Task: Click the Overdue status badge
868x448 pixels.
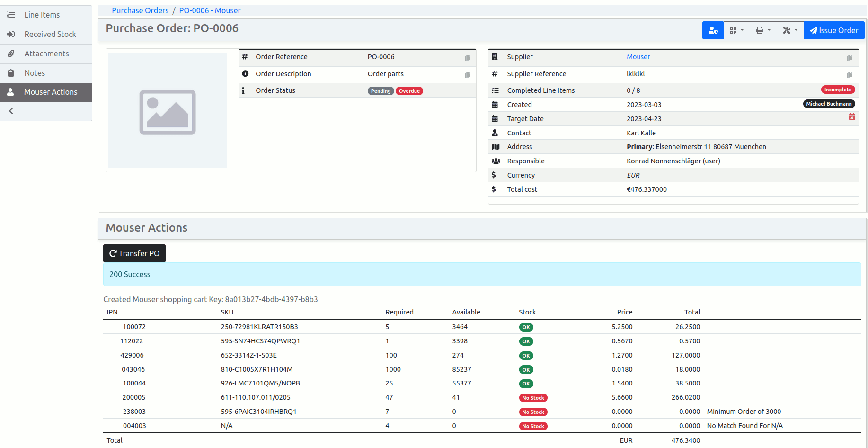Action: [409, 91]
